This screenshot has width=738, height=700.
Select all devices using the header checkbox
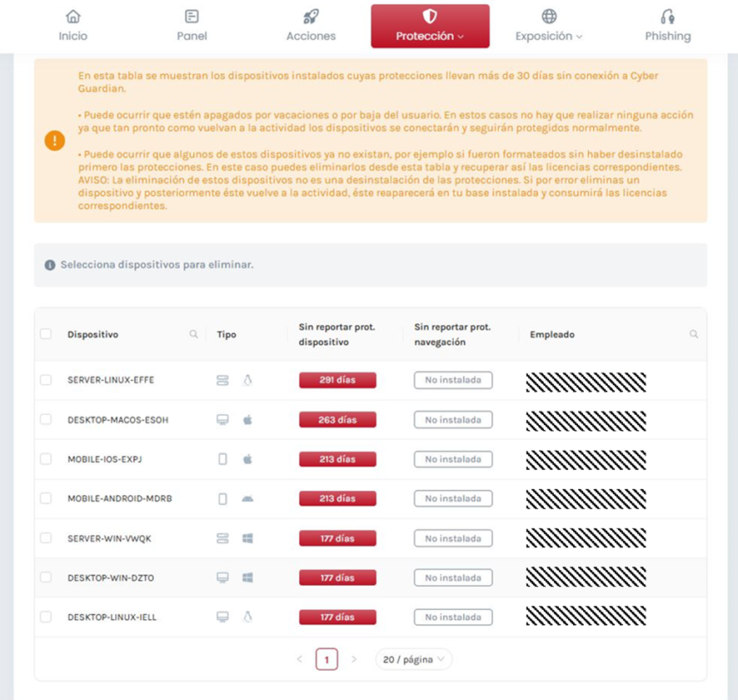tap(46, 333)
